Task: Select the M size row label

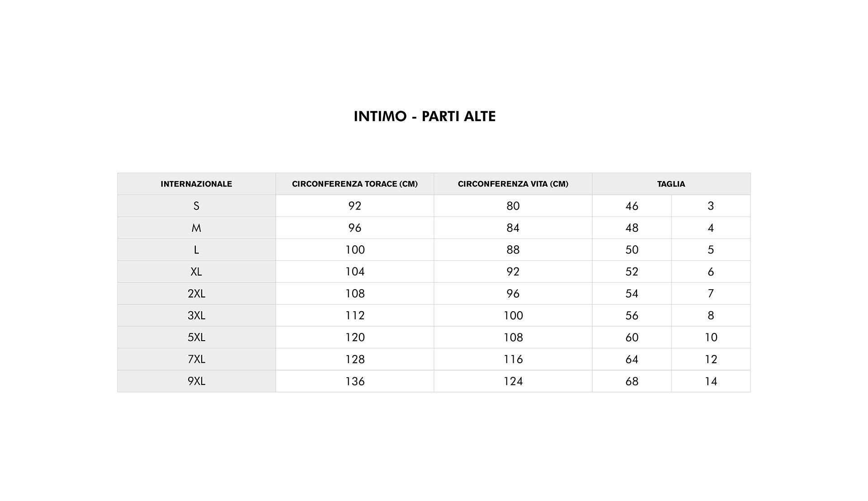Action: 196,228
